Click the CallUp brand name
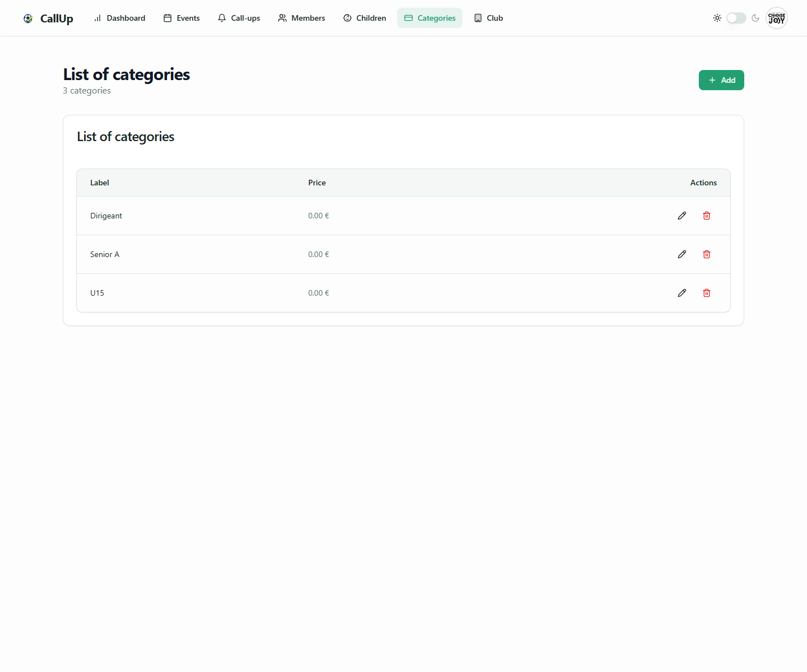Screen dimensions: 807x672 click(57, 18)
